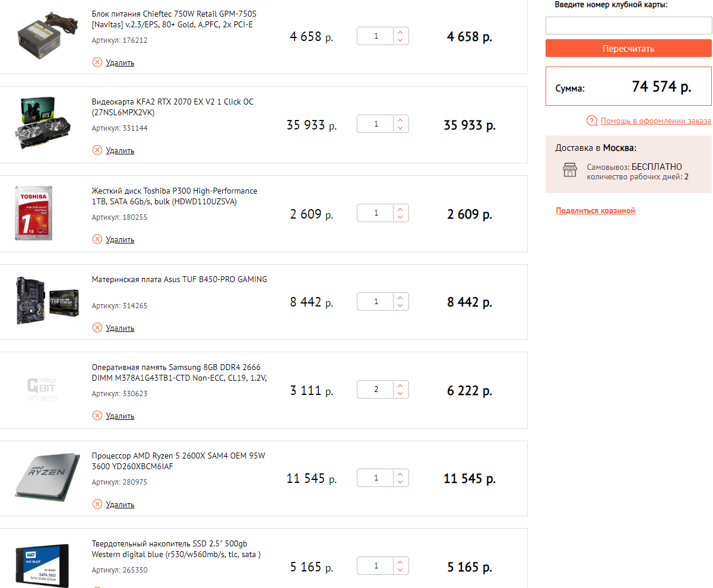
Task: Increase quantity of AMD Ryzen 5 processor
Action: point(400,474)
